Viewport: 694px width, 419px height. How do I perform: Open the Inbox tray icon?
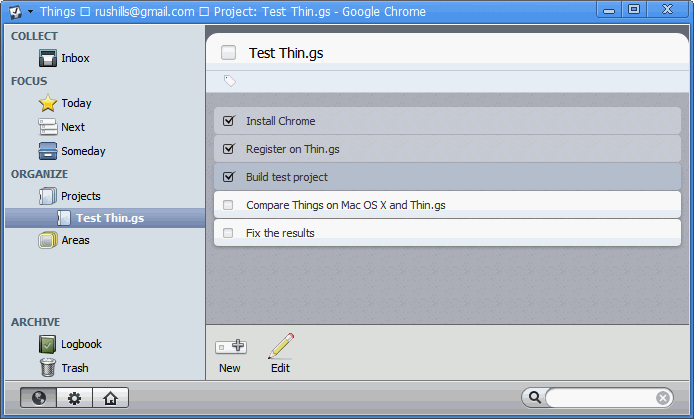click(x=47, y=58)
